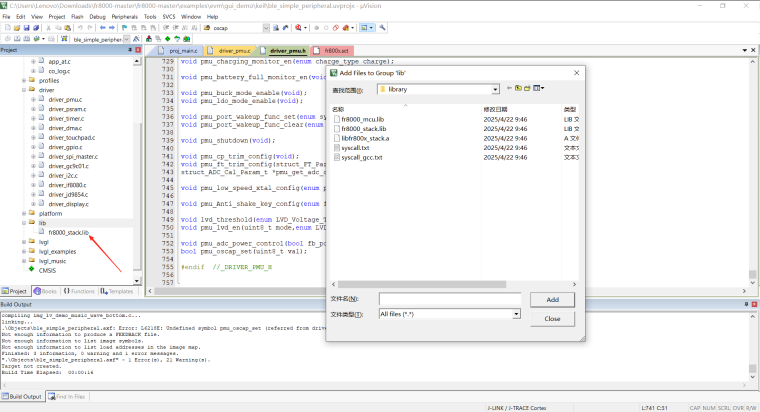Select fr8000_mcu.lib in the file list
Screen dimensions: 760x412
point(363,119)
